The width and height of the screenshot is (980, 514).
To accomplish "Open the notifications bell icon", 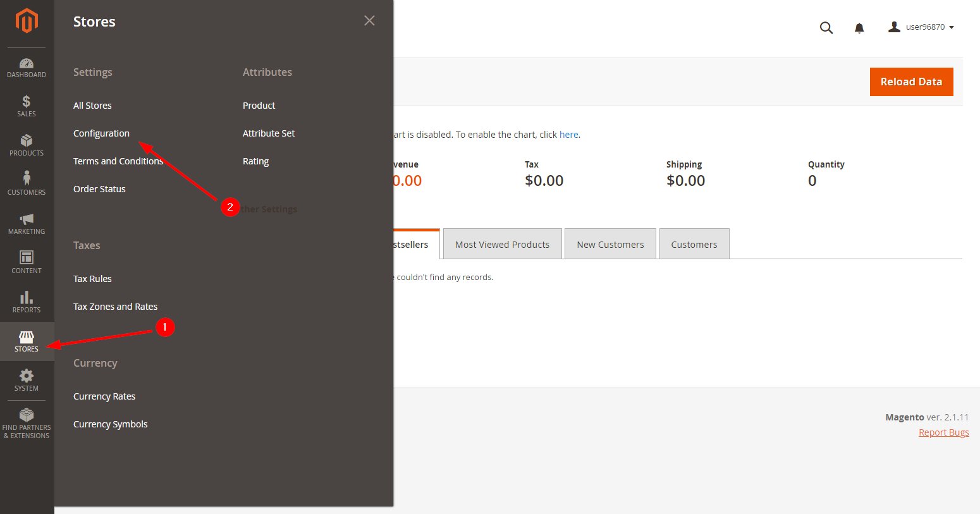I will (859, 28).
